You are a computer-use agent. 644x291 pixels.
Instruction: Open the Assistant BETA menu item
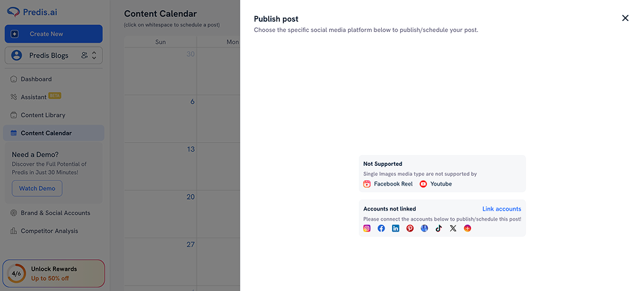point(35,97)
